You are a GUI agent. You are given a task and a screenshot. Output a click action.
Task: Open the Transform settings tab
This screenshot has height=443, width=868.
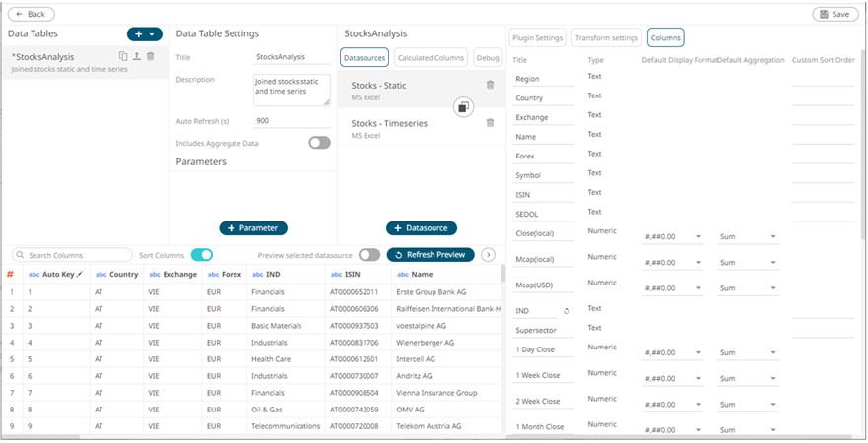click(x=606, y=38)
